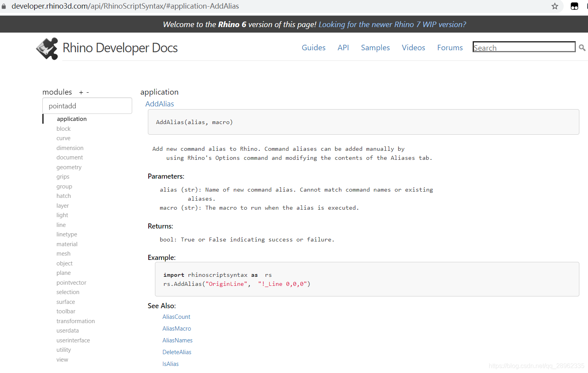The image size is (588, 373).
Task: Click the AddAlias(alias, macro) signature text
Action: (x=194, y=122)
